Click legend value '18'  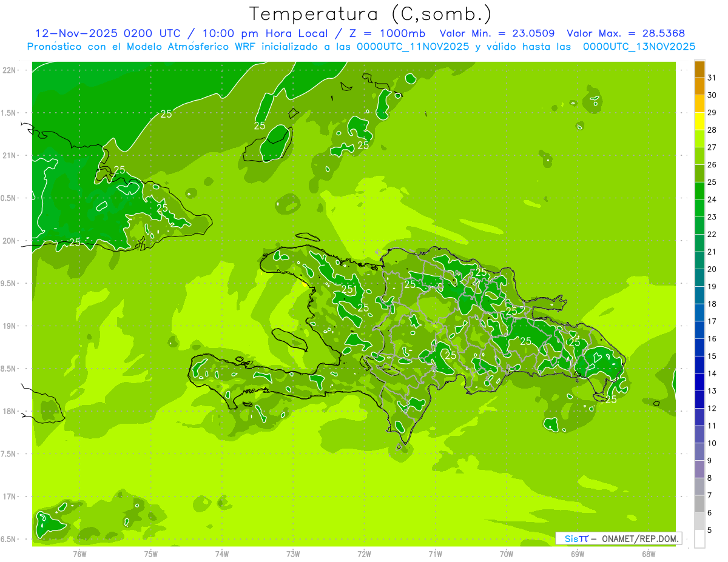tap(712, 304)
